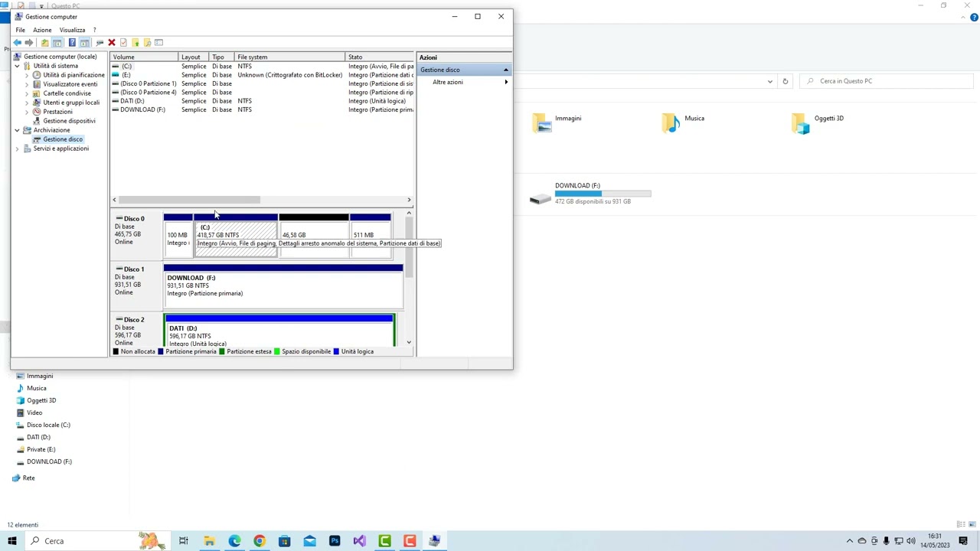Select Rete in Explorer navigation pane
Screen dimensions: 980x551
click(x=28, y=478)
